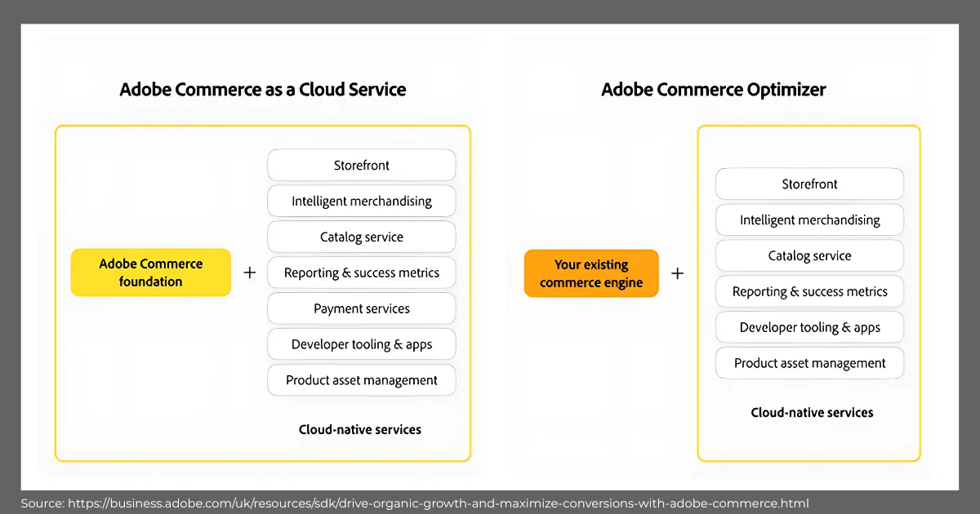Screen dimensions: 980x514
Task: Click Your existing commerce engine orange box
Action: 591,273
